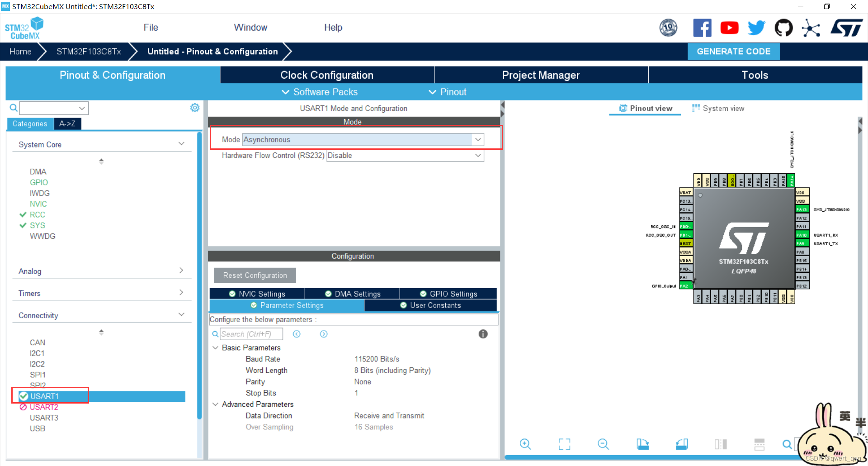Select the PA2 GPIO_Output pin on the chip

click(x=685, y=286)
